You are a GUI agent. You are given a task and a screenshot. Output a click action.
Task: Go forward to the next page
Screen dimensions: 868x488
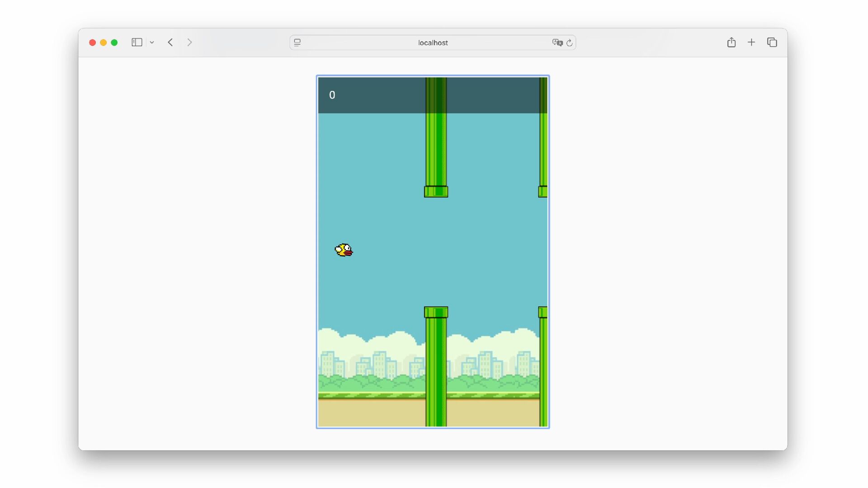click(x=189, y=42)
